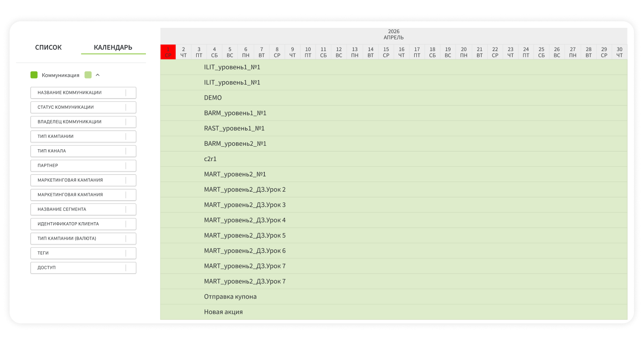Click the April 15 СР day header
Image resolution: width=644 pixels, height=344 pixels.
click(x=386, y=52)
